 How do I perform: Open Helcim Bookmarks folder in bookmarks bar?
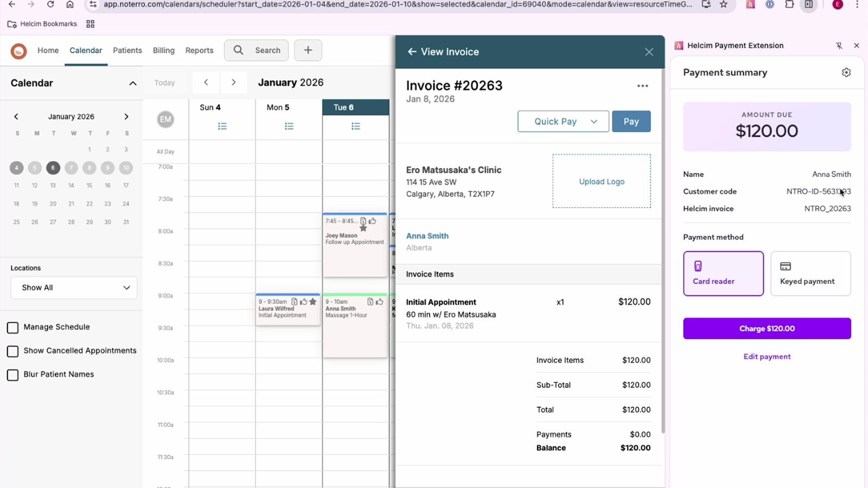coord(42,24)
